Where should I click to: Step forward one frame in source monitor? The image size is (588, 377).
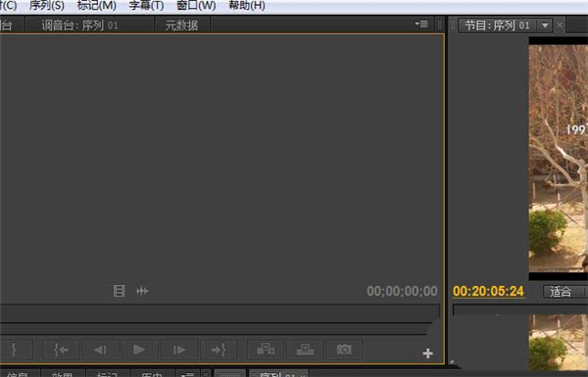point(179,350)
